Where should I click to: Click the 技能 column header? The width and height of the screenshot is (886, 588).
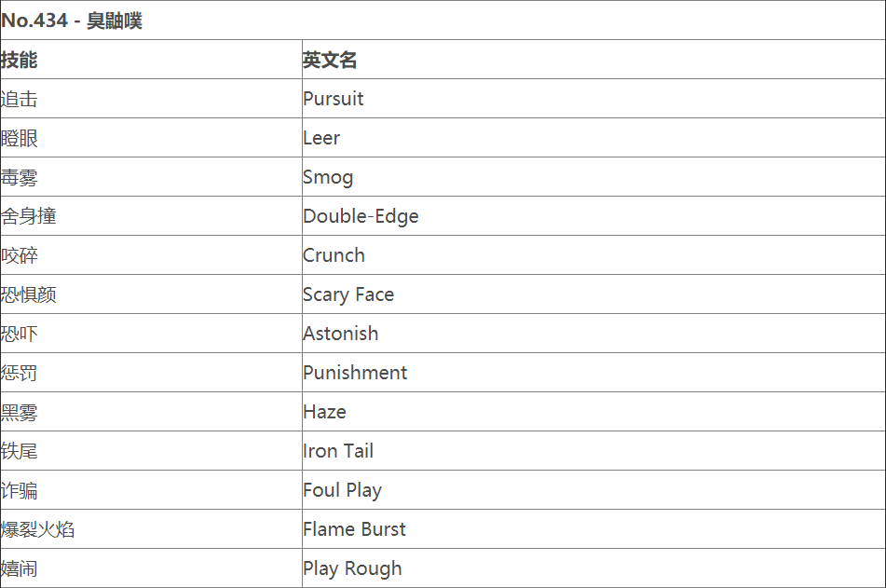point(20,60)
